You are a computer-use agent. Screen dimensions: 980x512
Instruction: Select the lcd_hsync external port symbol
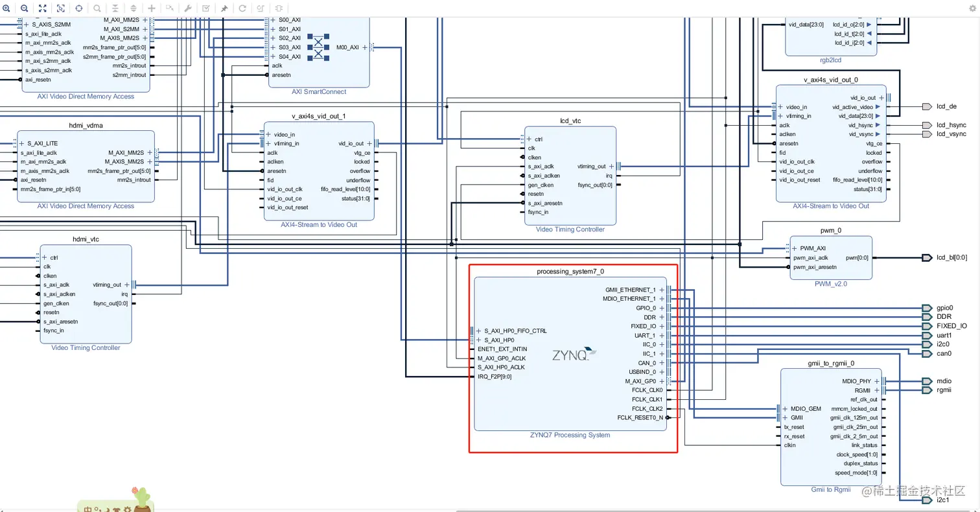click(926, 125)
